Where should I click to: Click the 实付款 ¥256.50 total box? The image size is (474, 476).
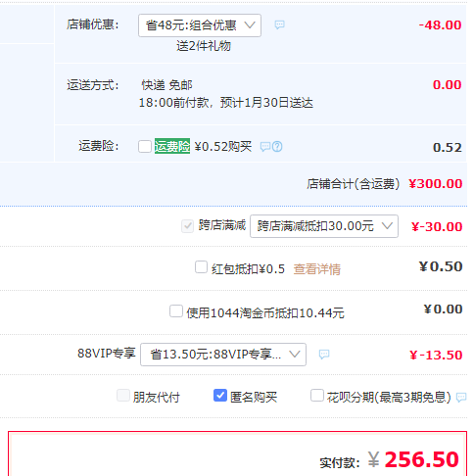[x=237, y=453]
